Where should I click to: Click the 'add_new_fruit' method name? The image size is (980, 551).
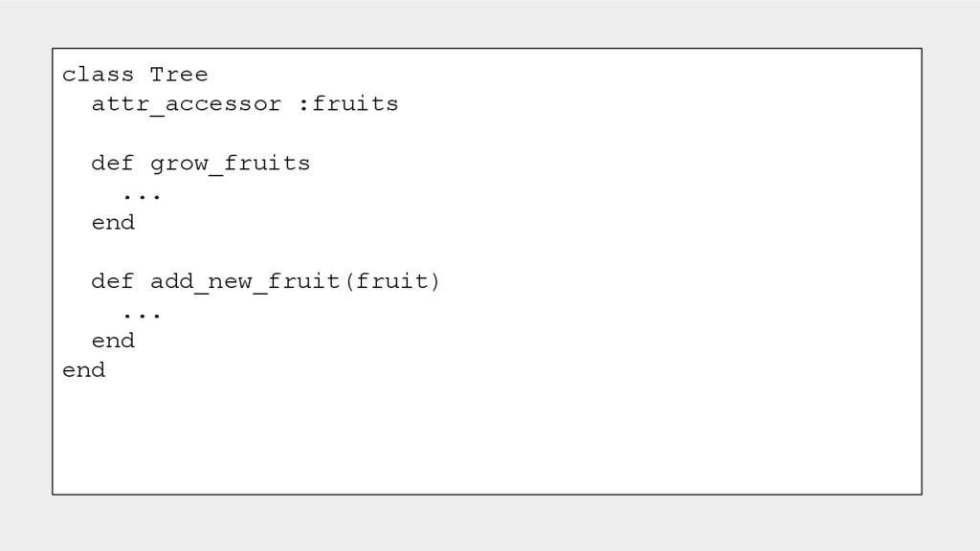245,282
